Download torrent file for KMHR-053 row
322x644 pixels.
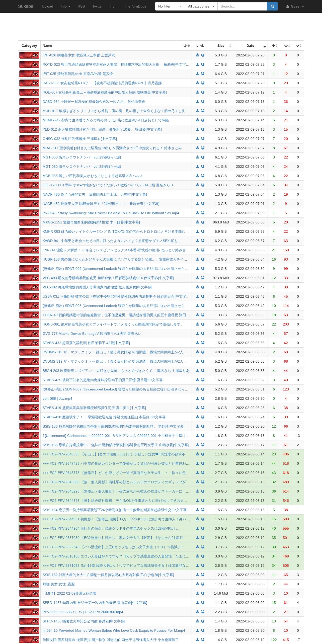click(198, 231)
